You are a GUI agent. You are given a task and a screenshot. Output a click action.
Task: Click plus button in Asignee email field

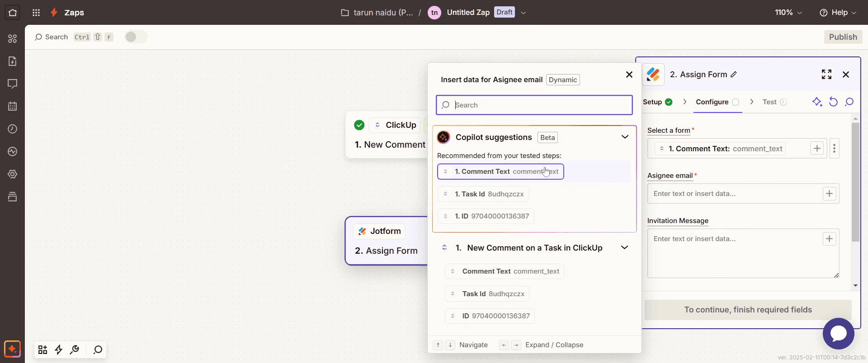pyautogui.click(x=829, y=194)
